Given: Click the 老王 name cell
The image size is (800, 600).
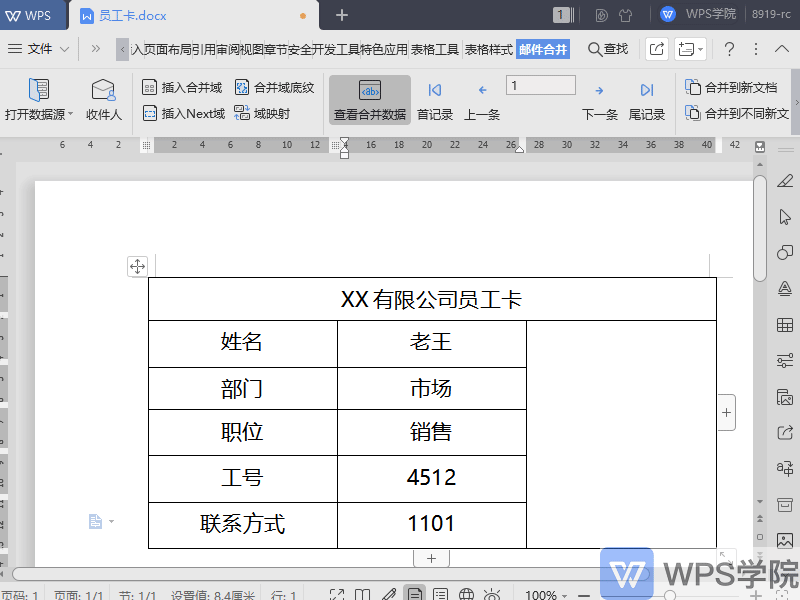Looking at the screenshot, I should [432, 343].
